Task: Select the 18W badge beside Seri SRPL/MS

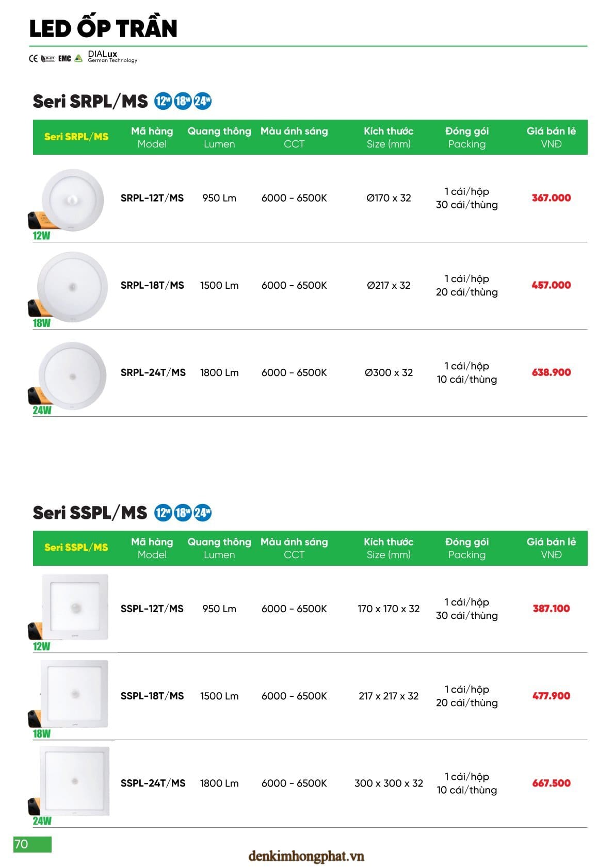Action: pyautogui.click(x=183, y=101)
